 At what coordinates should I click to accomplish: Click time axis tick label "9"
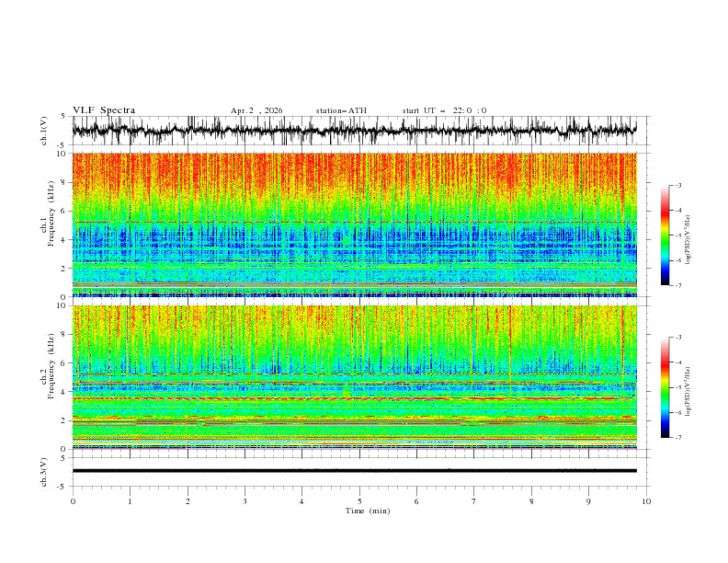click(588, 501)
